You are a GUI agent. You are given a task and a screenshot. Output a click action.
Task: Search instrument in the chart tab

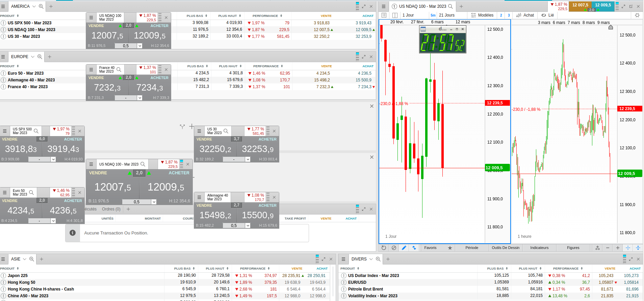tap(450, 6)
